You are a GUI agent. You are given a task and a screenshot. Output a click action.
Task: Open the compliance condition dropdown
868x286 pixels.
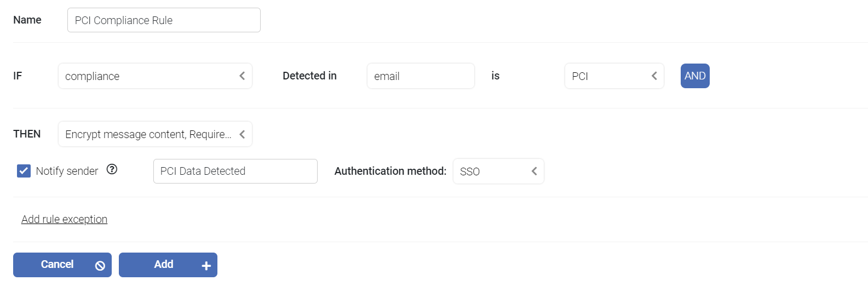pyautogui.click(x=155, y=76)
